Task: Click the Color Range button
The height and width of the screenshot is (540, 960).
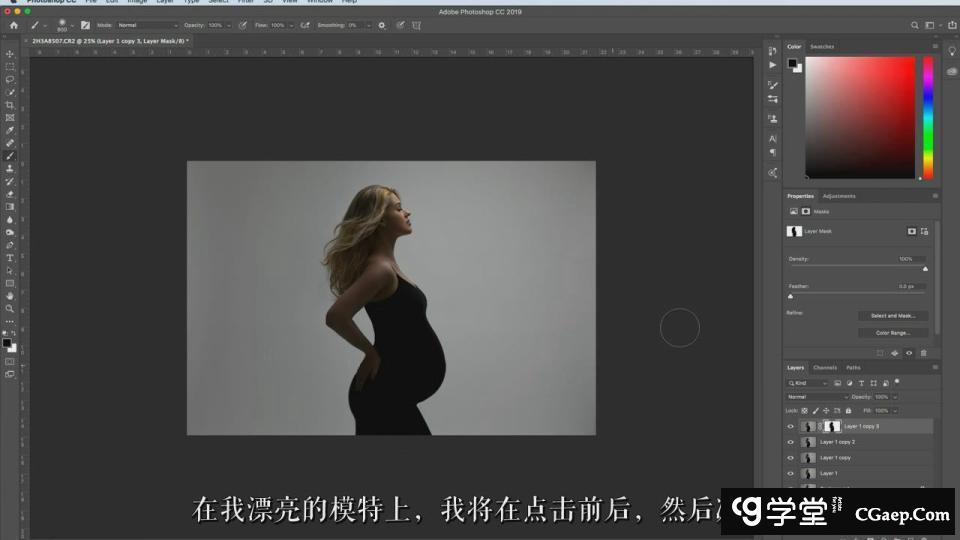Action: 893,332
